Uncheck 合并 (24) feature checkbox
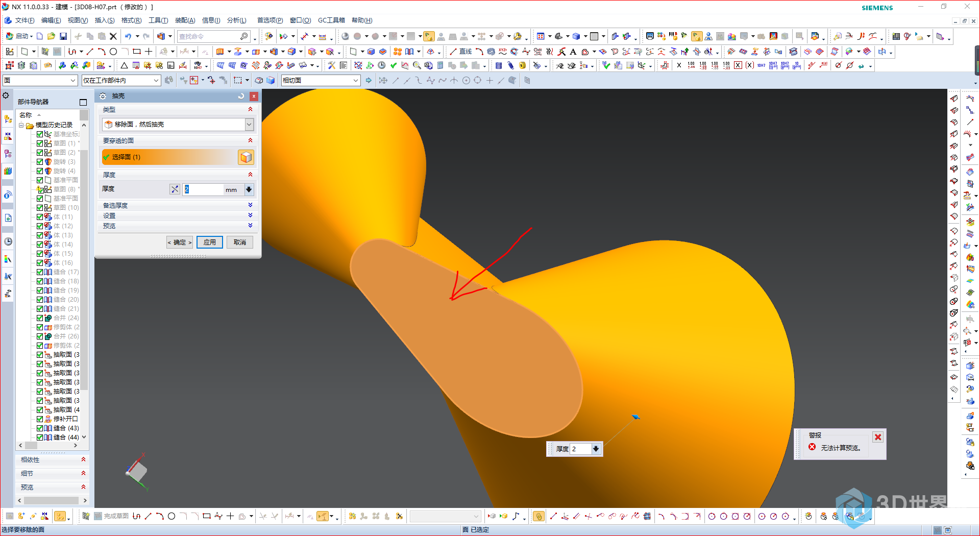Screen dimensions: 980x536 click(x=40, y=318)
